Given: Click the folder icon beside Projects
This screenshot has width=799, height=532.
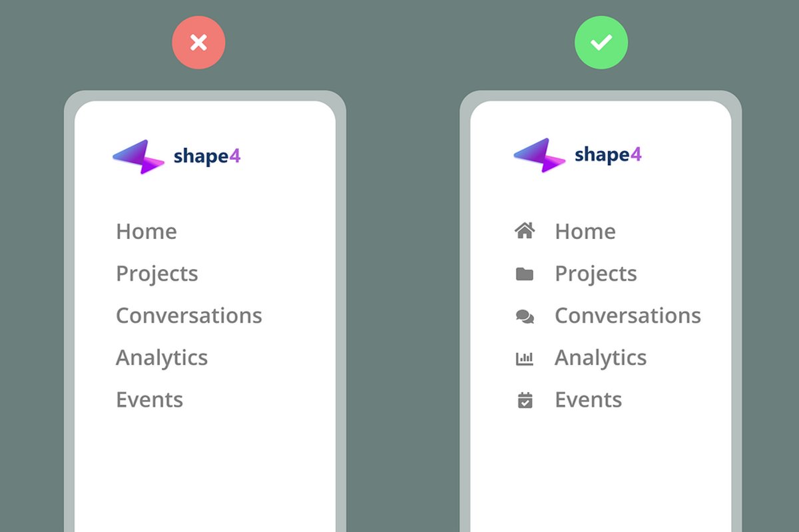Looking at the screenshot, I should (x=525, y=274).
